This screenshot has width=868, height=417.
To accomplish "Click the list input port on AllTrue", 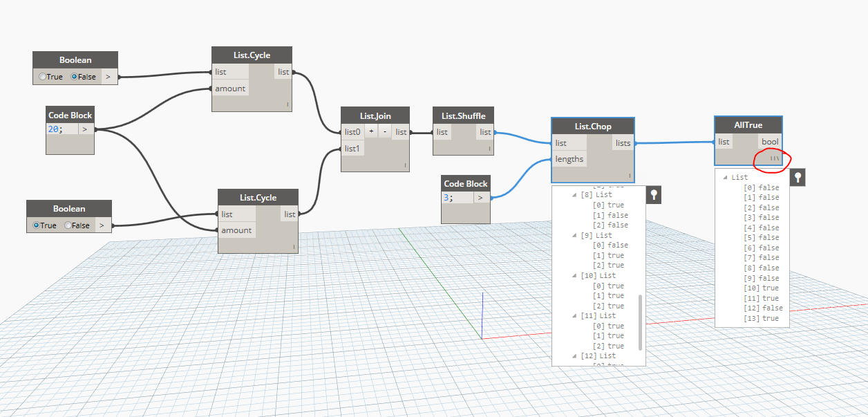I will (x=724, y=142).
